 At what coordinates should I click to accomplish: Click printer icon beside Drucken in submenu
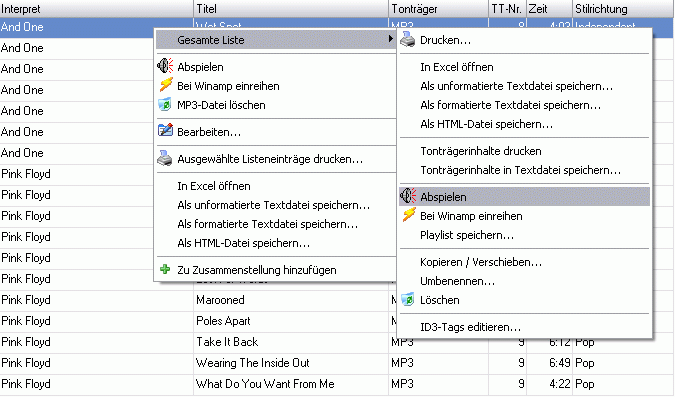407,39
